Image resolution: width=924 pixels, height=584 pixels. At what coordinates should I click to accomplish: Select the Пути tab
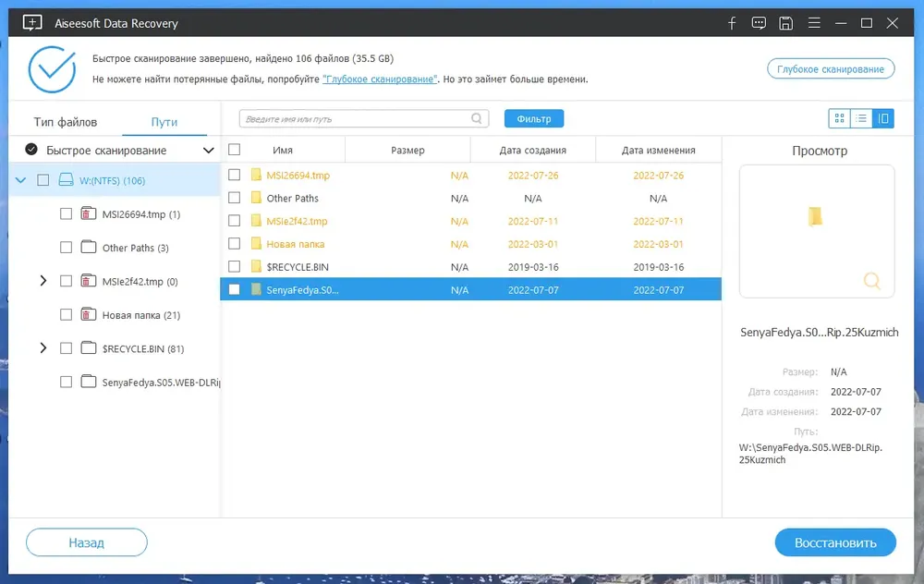tap(164, 122)
